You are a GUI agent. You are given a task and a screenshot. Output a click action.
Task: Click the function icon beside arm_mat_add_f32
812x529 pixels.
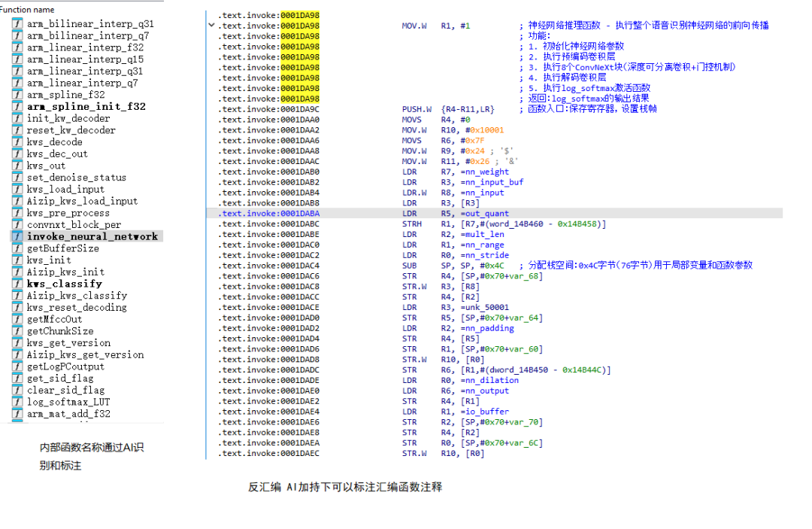click(x=17, y=413)
